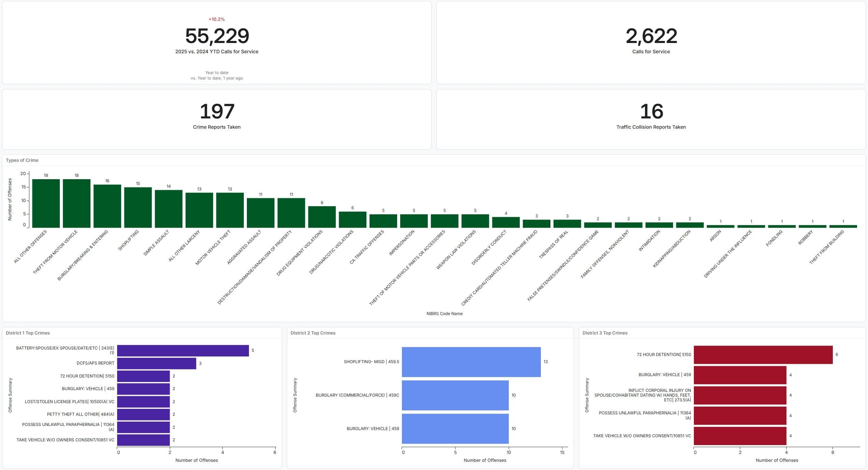Select District 1 BATTERY:SPOUSE purple bar
868x470 pixels.
183,351
